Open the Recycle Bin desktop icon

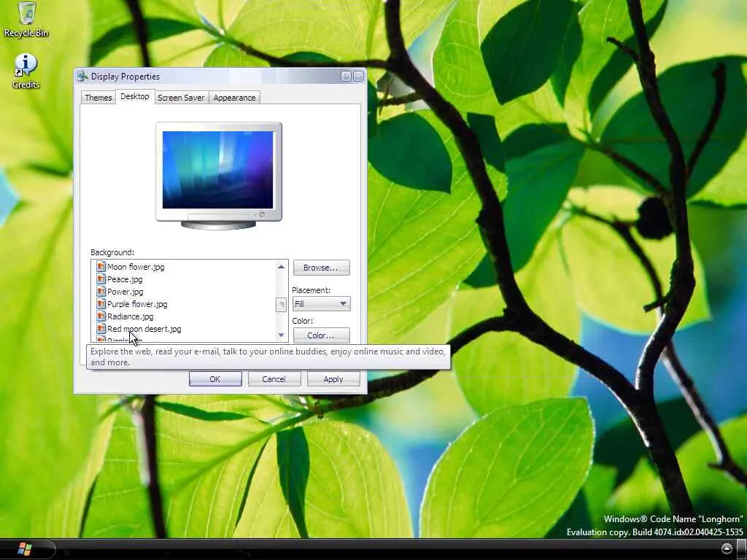click(x=26, y=20)
